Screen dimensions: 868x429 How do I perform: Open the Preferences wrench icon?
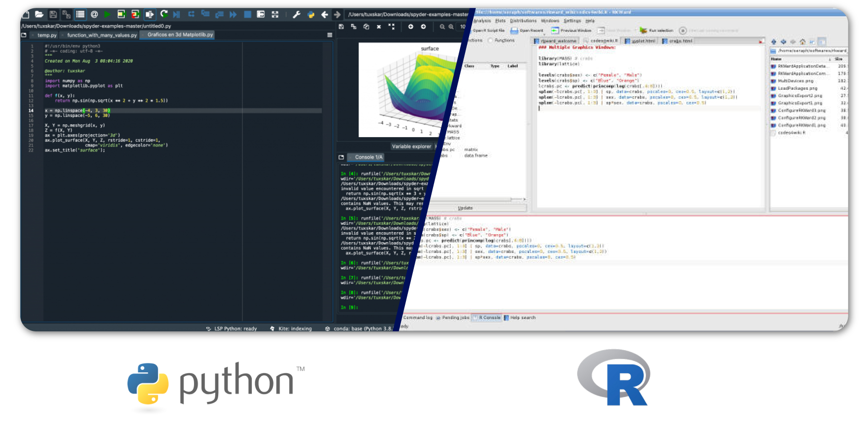point(297,14)
